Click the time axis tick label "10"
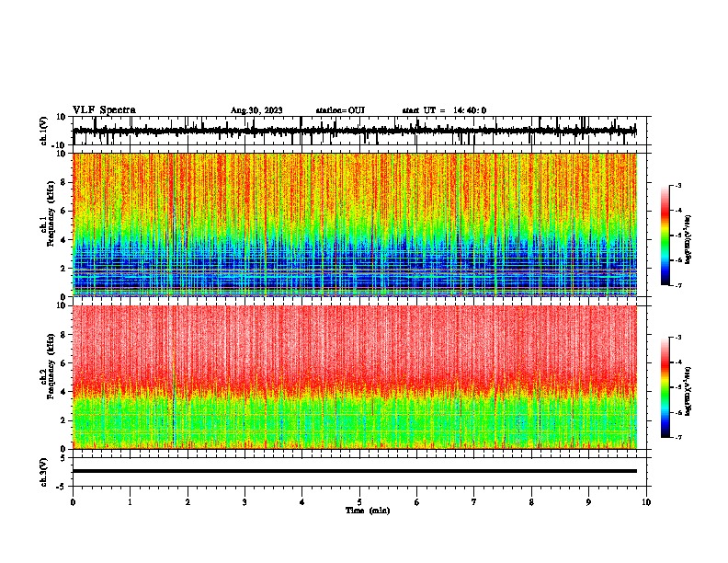 646,502
